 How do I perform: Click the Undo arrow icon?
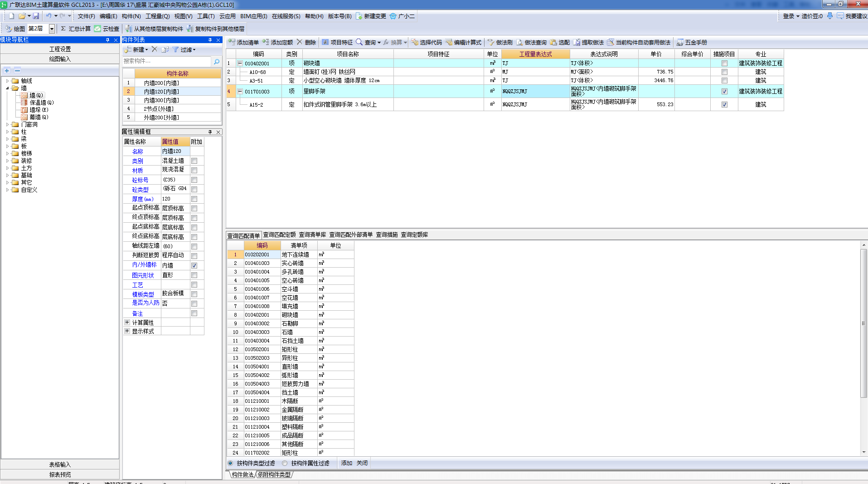[48, 16]
